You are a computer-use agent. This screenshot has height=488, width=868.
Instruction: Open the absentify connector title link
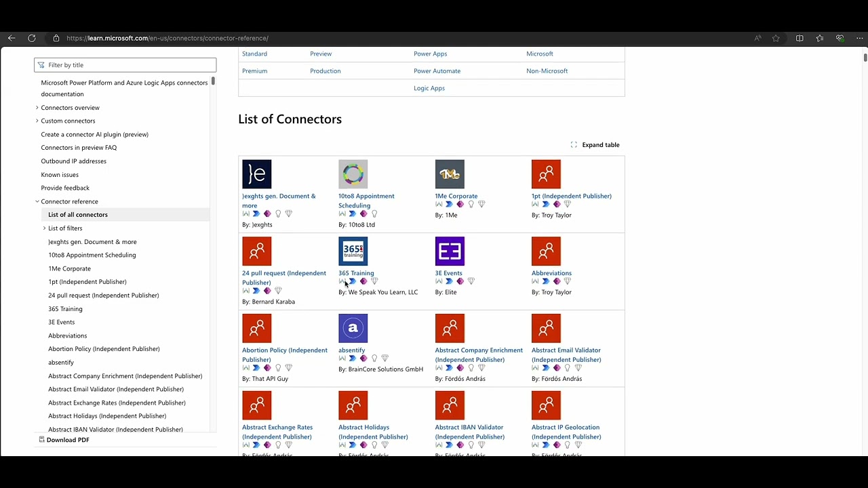(351, 350)
